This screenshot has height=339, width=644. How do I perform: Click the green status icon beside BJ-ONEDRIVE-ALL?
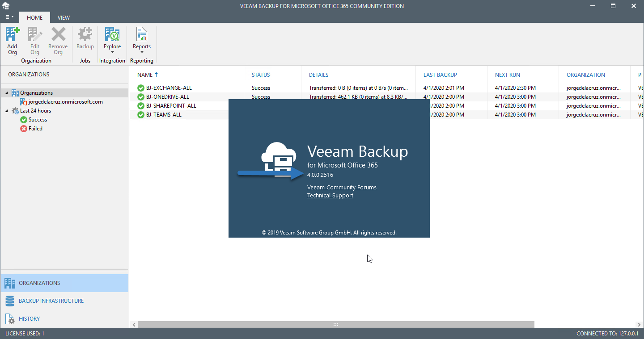pyautogui.click(x=141, y=97)
